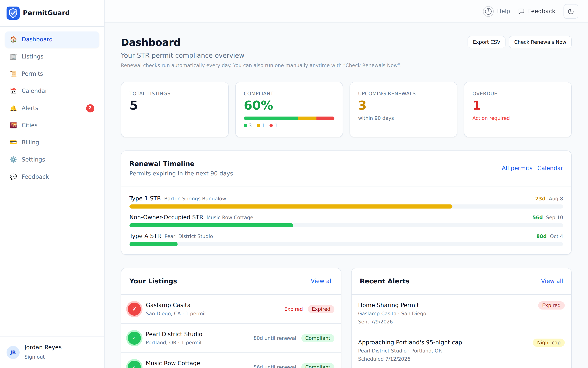The width and height of the screenshot is (588, 368).
Task: Click the Export CSV button
Action: [x=487, y=42]
